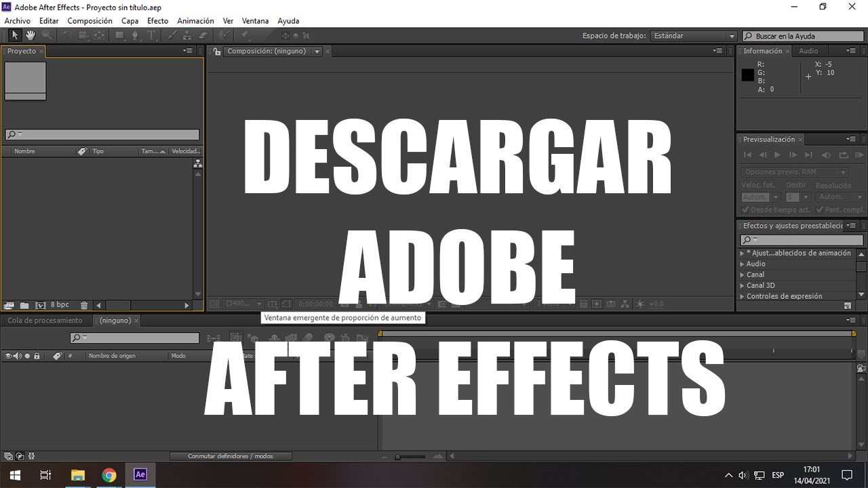Viewport: 868px width, 488px height.
Task: Activate the Unified Camera tool
Action: [x=83, y=35]
